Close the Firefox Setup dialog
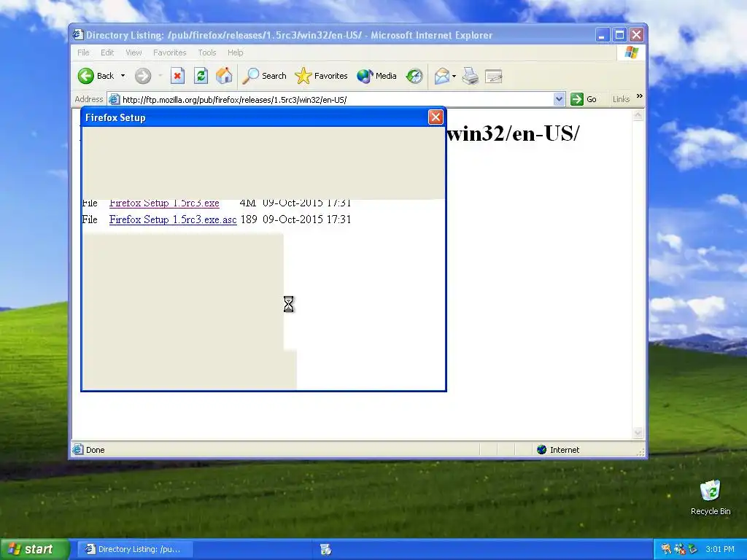Screen dimensions: 747x560 click(436, 117)
